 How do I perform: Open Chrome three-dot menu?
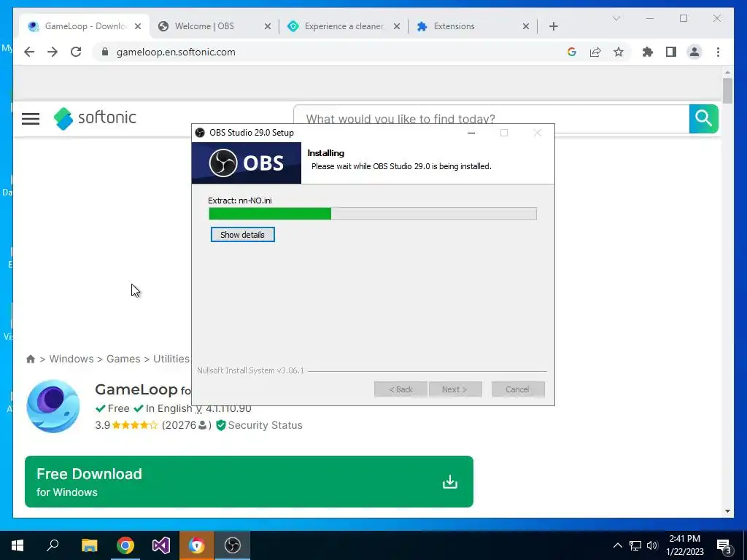coord(718,52)
